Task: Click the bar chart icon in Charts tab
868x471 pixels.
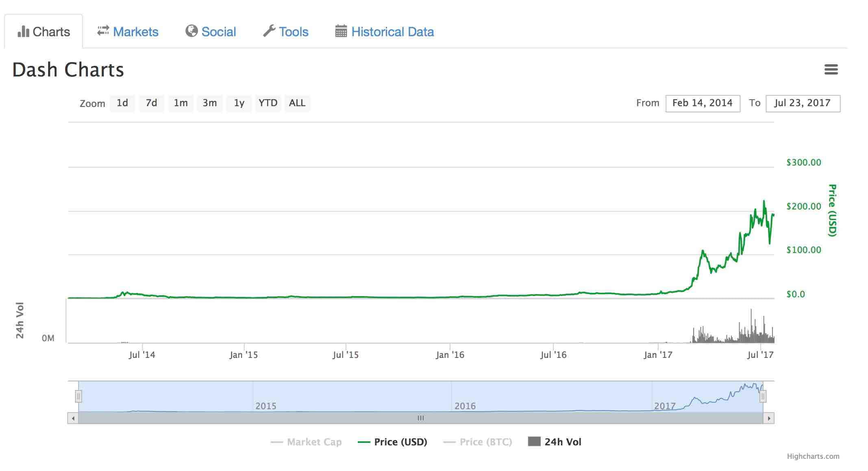Action: pyautogui.click(x=23, y=31)
